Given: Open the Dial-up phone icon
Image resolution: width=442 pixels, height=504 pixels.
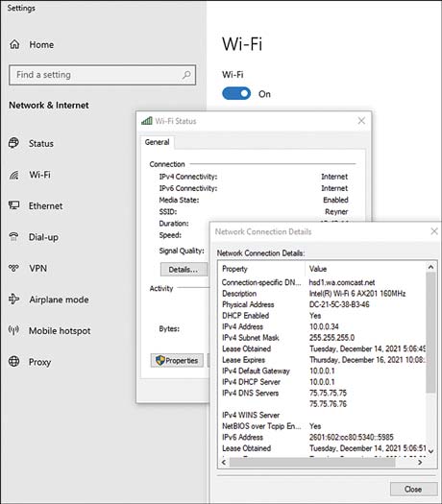Looking at the screenshot, I should click(13, 237).
